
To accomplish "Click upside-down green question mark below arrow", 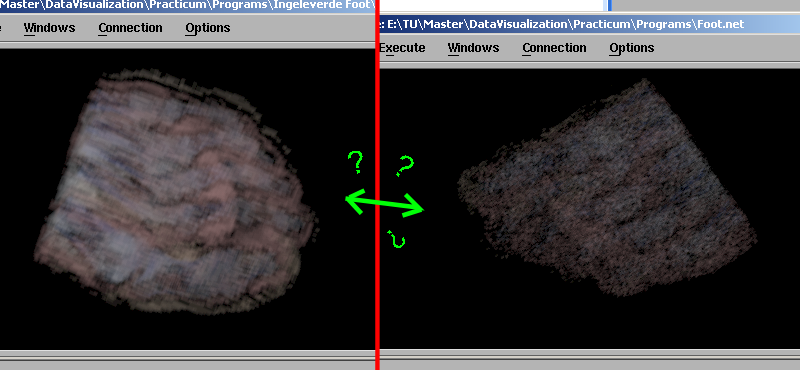I will click(396, 239).
